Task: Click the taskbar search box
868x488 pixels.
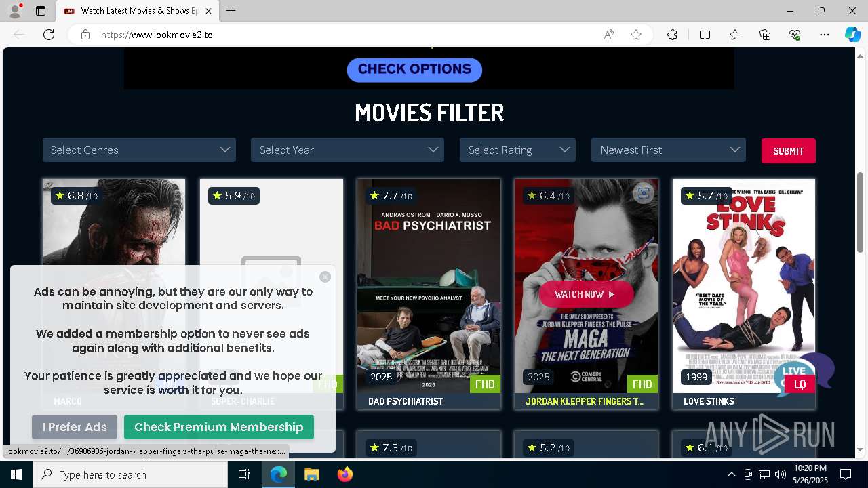Action: pyautogui.click(x=130, y=474)
